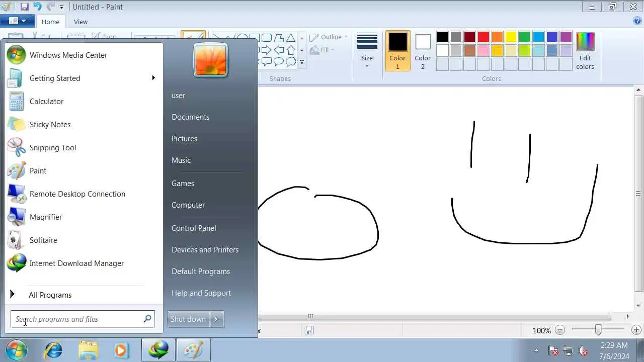
Task: Click the Action Center flag tray icon
Action: (x=553, y=350)
